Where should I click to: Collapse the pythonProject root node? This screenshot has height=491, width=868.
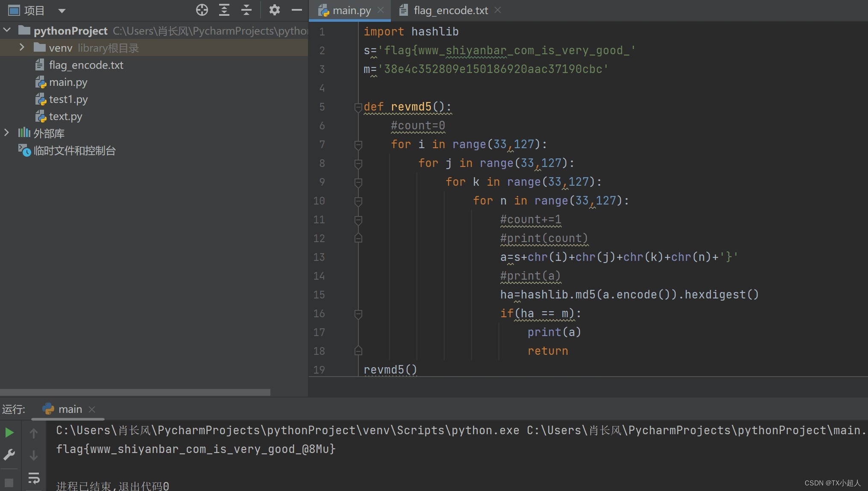7,30
